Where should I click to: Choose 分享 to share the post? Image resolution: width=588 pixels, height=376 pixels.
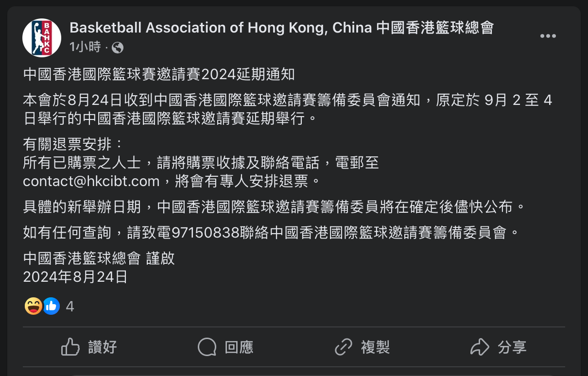coord(512,347)
